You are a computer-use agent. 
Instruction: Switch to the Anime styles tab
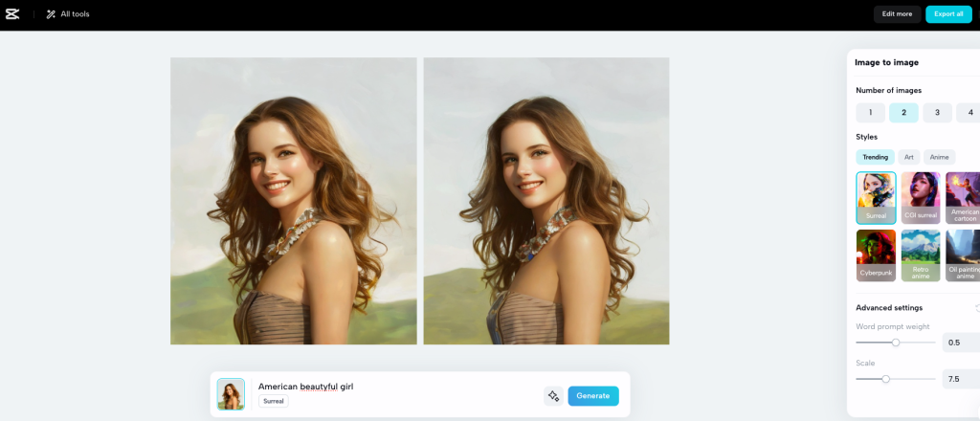tap(939, 157)
